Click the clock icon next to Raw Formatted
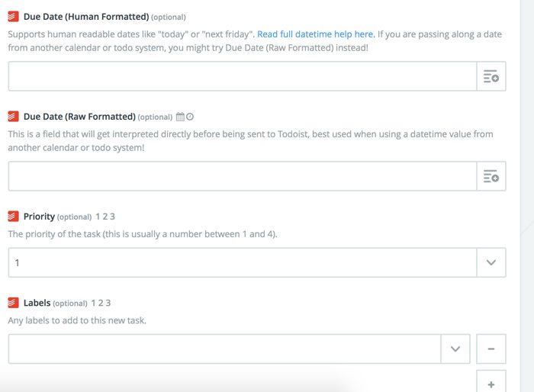Screen dimensions: 534x392 point(190,117)
